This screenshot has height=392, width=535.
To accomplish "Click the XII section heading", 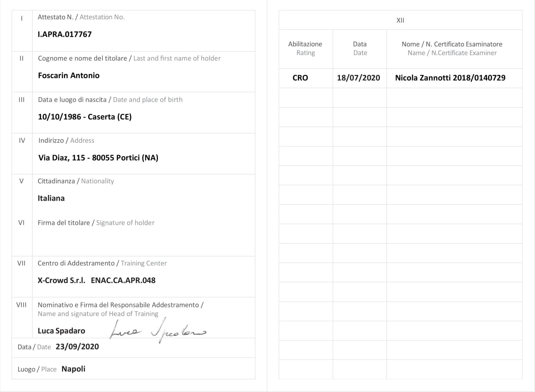I will [400, 20].
